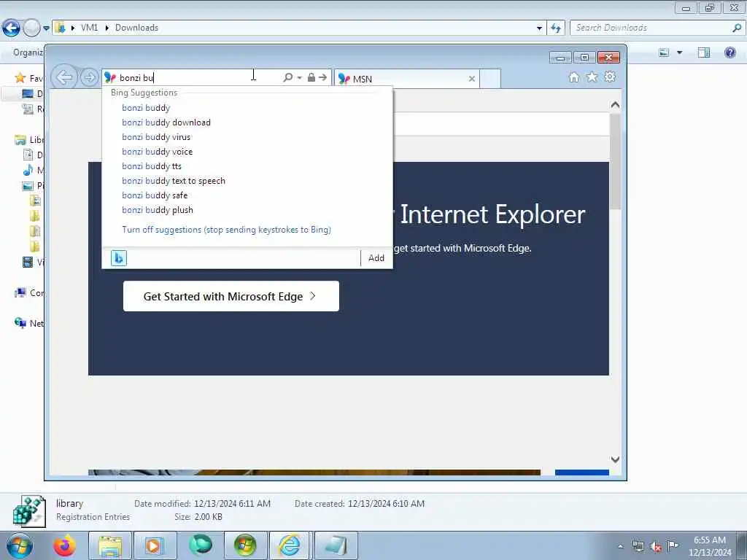The width and height of the screenshot is (747, 560).
Task: Click 'Get Started with Microsoft Edge' button
Action: 231,296
